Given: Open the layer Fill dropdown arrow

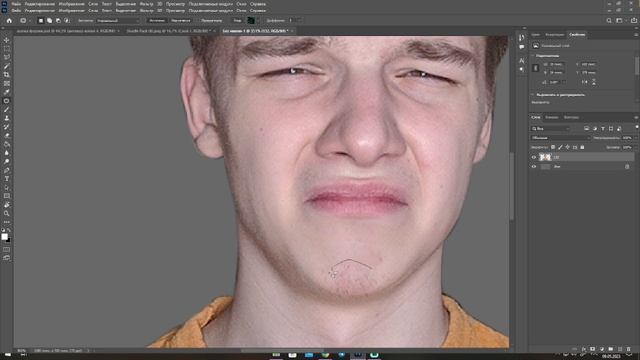Looking at the screenshot, I should [x=635, y=147].
